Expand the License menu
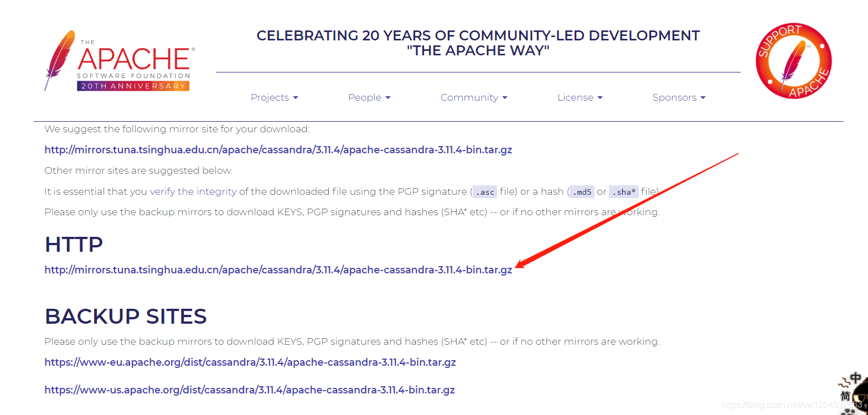The image size is (868, 415). tap(580, 97)
